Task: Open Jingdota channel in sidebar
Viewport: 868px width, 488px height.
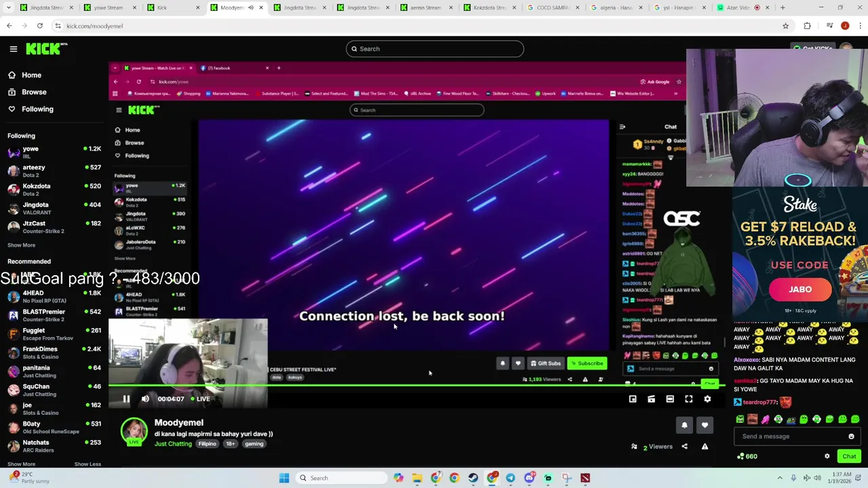Action: tap(54, 208)
